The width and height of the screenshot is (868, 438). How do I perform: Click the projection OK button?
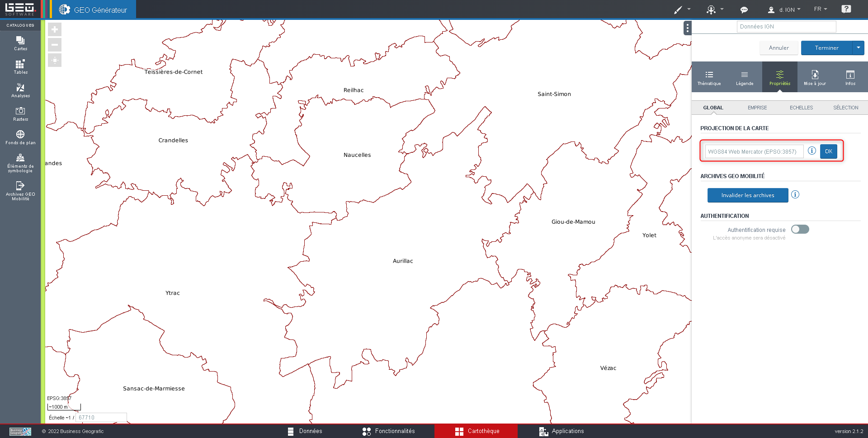click(828, 151)
